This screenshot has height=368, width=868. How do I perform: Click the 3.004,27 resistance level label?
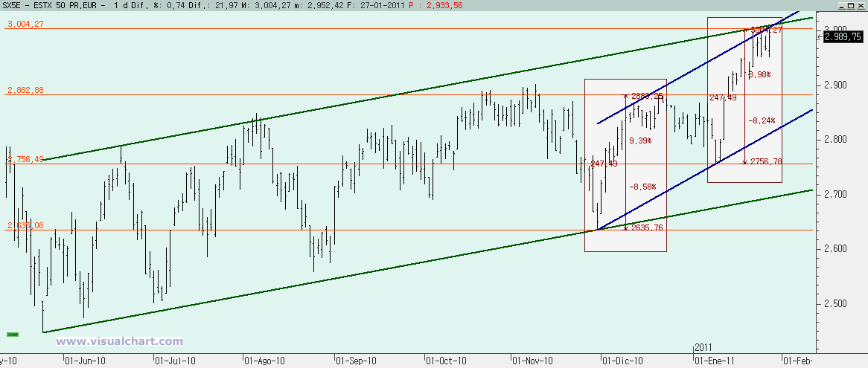tap(24, 25)
